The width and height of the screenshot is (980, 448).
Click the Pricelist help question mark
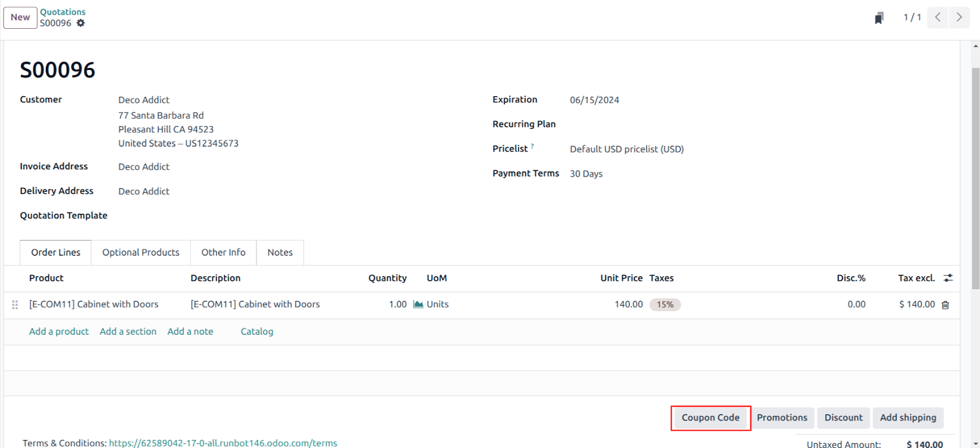click(532, 146)
